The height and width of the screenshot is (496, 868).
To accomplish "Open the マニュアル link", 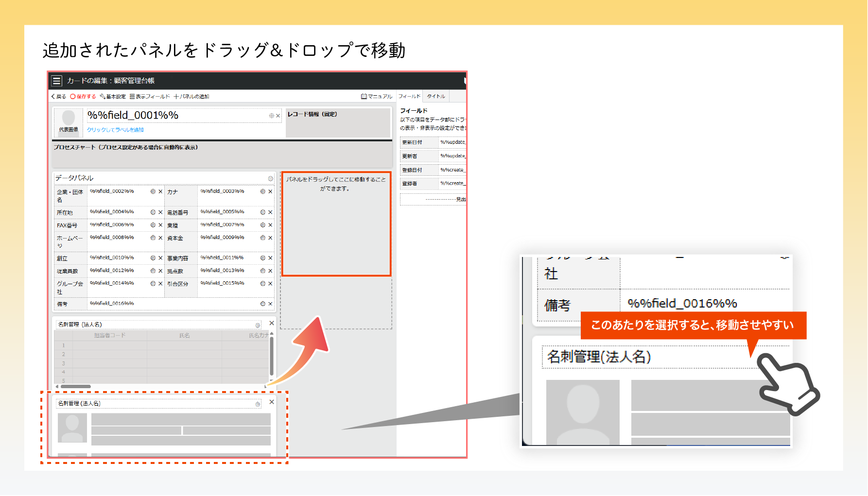I will coord(377,97).
